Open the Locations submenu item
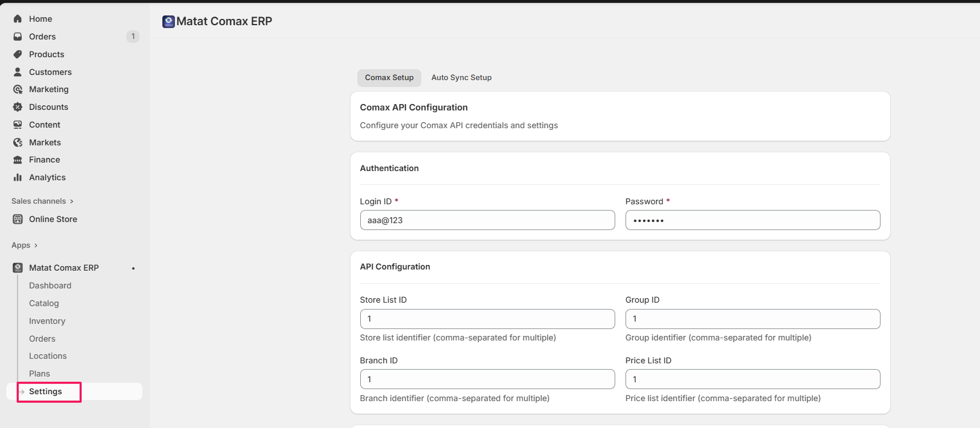Viewport: 980px width, 428px height. click(48, 356)
